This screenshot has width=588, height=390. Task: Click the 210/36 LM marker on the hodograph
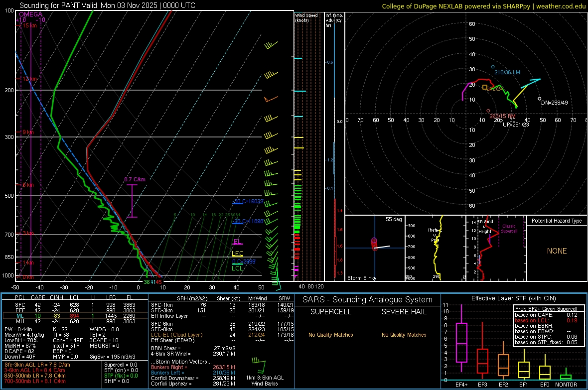pyautogui.click(x=493, y=67)
